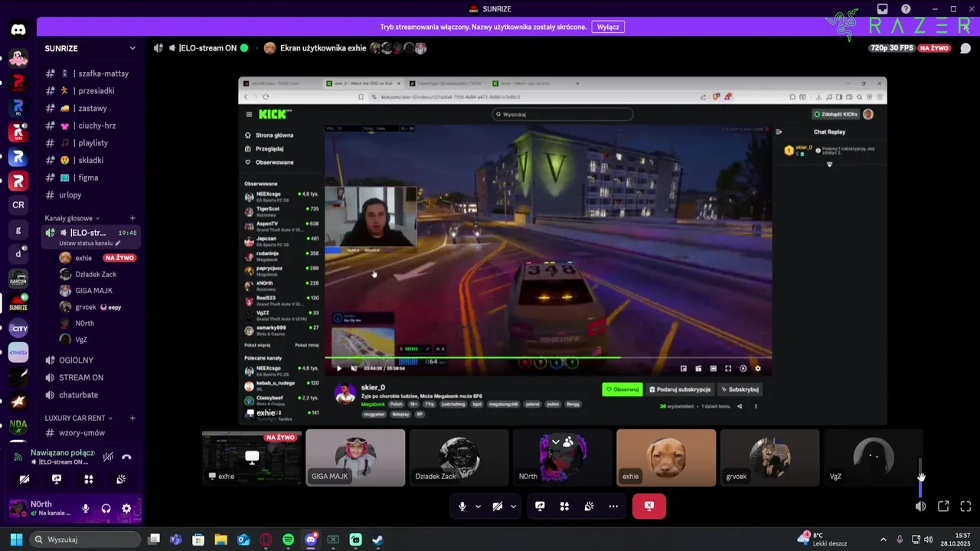Open soundboard icon in left voice panel
Screen dimensions: 980x551
[x=121, y=479]
